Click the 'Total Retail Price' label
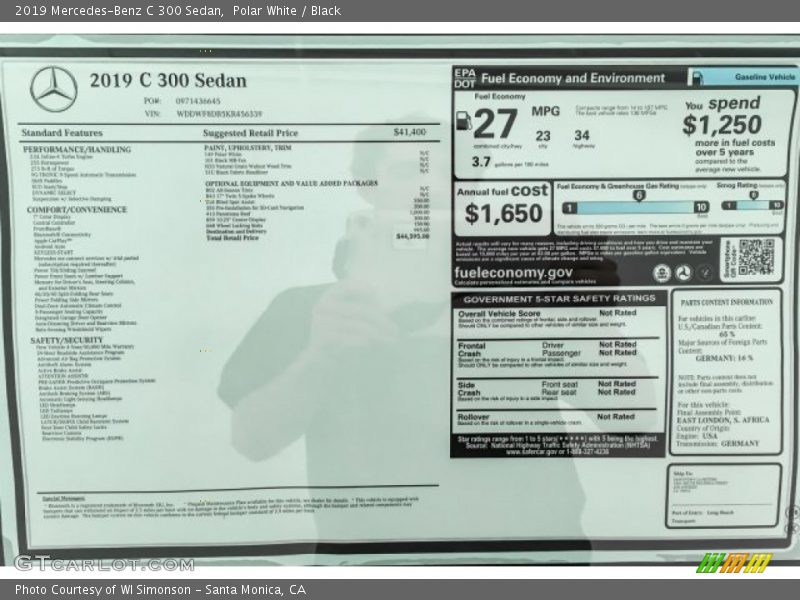This screenshot has height=600, width=800. 232,238
